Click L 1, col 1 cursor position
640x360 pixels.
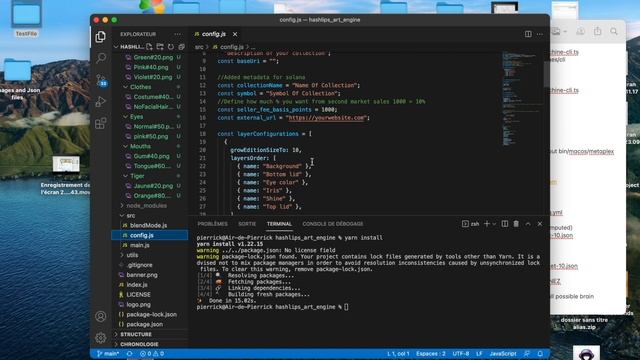tap(398, 353)
